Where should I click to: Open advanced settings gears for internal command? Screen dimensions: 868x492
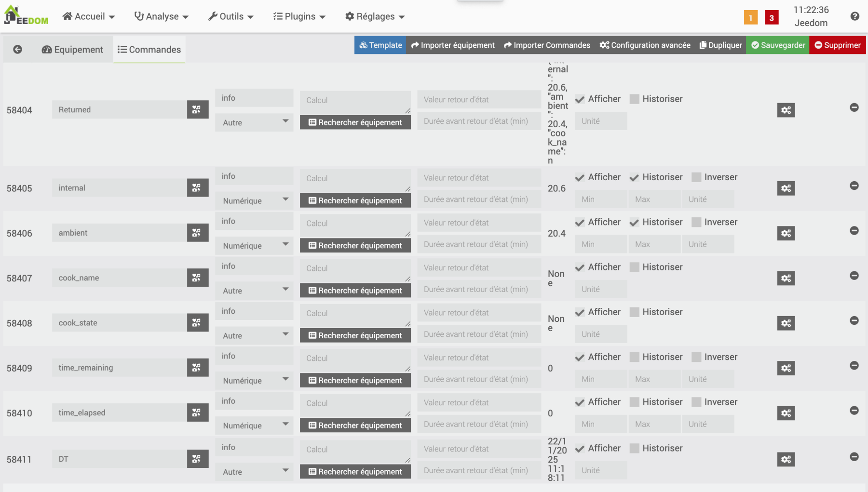click(x=786, y=188)
